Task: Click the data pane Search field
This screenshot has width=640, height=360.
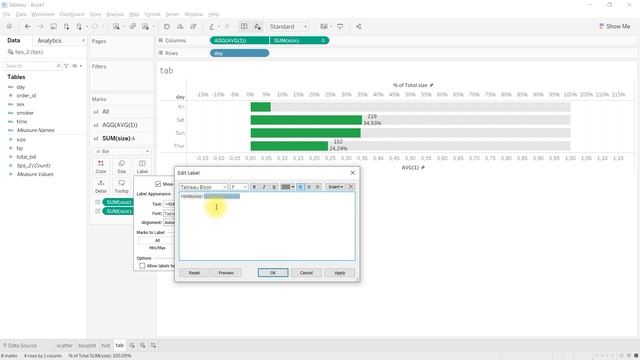Action: pyautogui.click(x=33, y=66)
